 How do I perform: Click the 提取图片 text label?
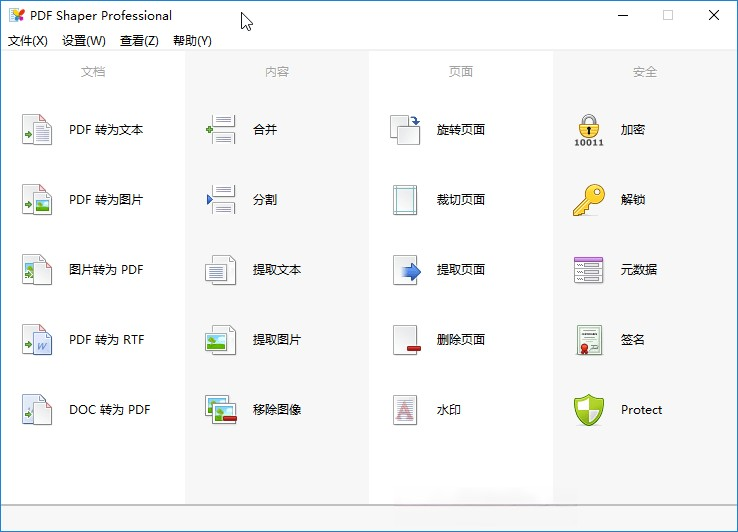click(x=277, y=339)
